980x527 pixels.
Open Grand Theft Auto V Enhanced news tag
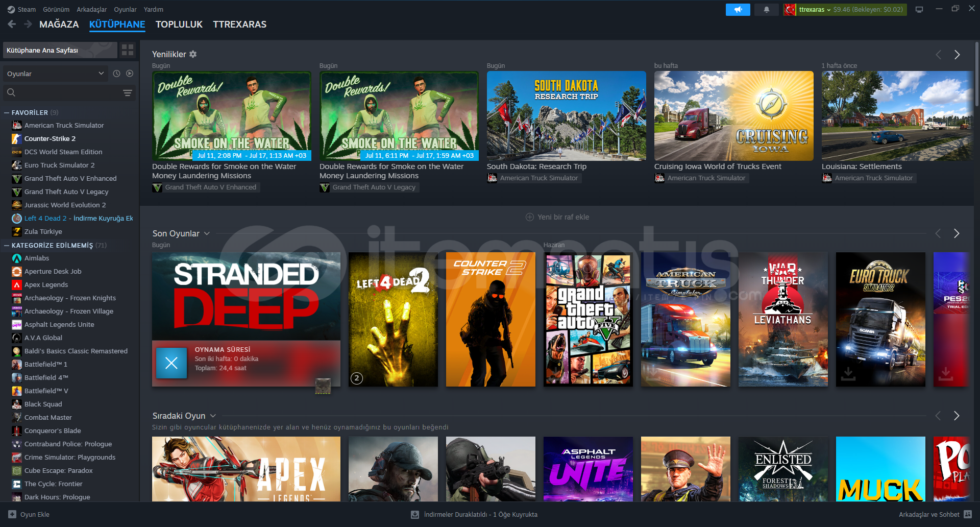pos(206,187)
